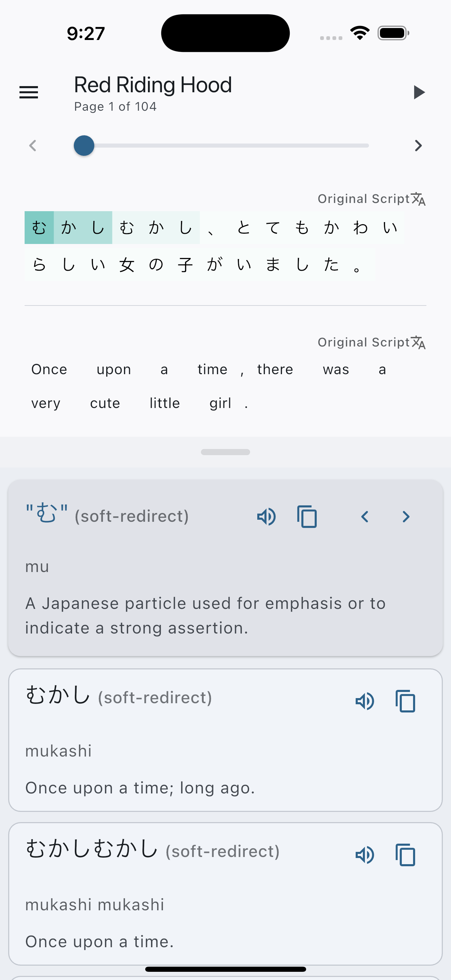This screenshot has height=980, width=451.
Task: Open the hamburger navigation menu
Action: click(29, 92)
